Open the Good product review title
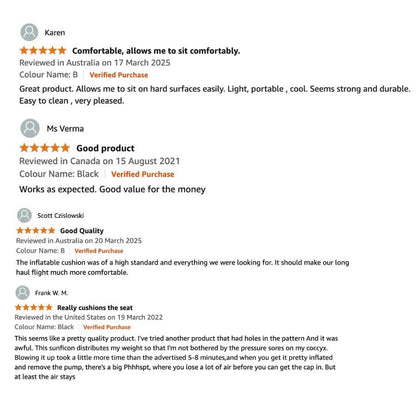This screenshot has width=416, height=416. point(105,148)
